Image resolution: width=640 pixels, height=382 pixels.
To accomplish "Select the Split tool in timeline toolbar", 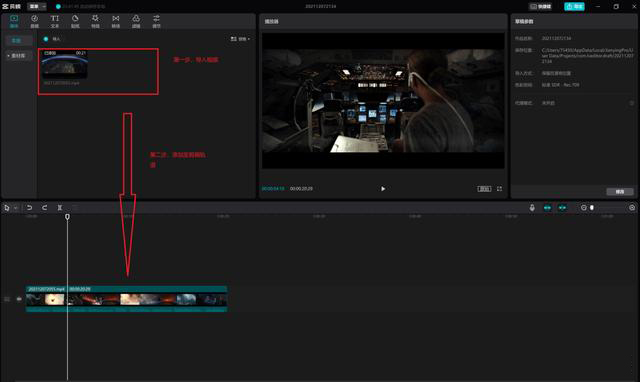I will [x=60, y=208].
